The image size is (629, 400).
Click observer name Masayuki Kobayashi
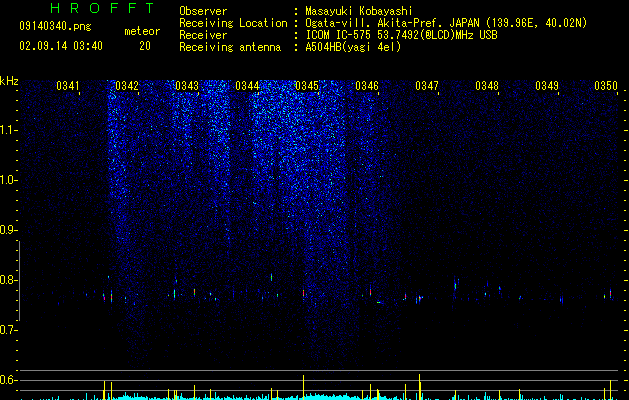pos(359,11)
